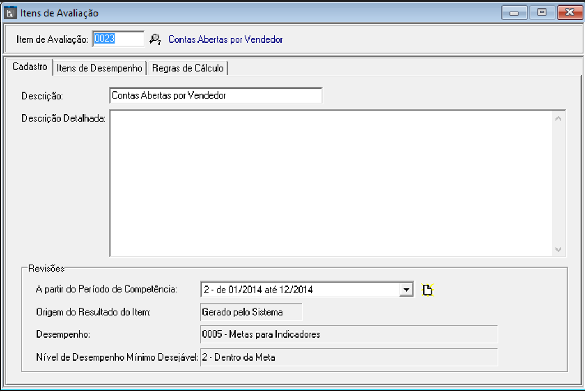Click the Nível de Desempenho Mínimo Desejável field

(348, 357)
